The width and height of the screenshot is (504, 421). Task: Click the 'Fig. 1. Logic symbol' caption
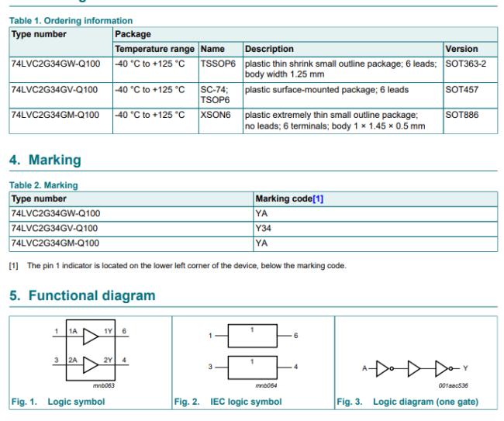tap(57, 402)
